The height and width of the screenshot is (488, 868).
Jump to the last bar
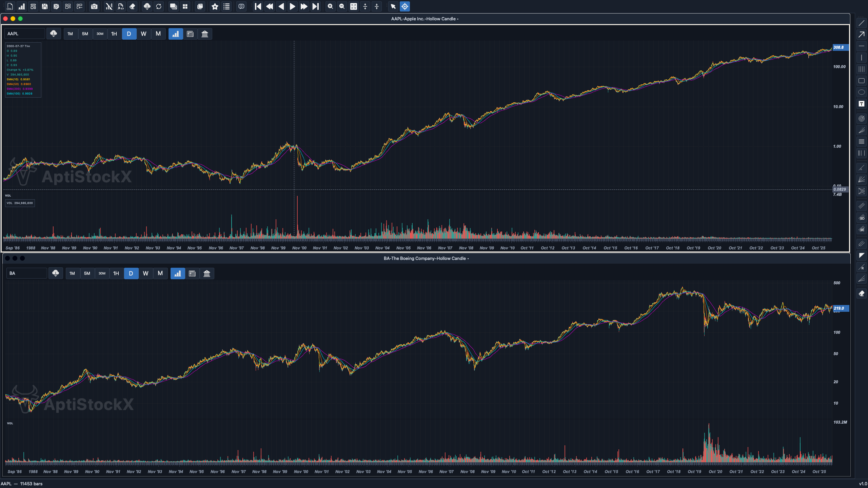point(316,6)
